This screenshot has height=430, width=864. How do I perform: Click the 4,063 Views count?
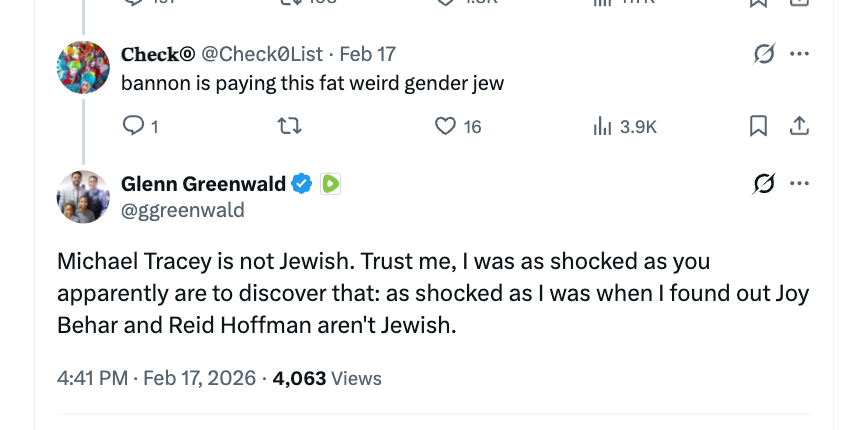(x=327, y=378)
